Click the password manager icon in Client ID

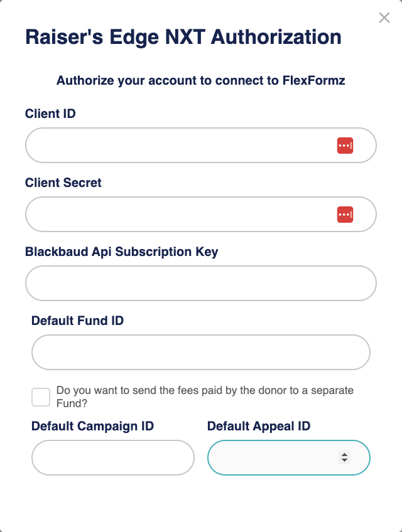pos(345,146)
